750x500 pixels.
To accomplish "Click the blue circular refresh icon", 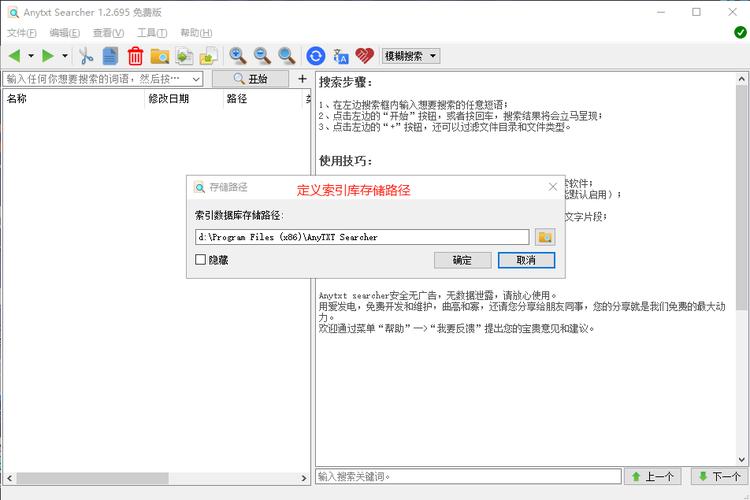I will pos(316,56).
